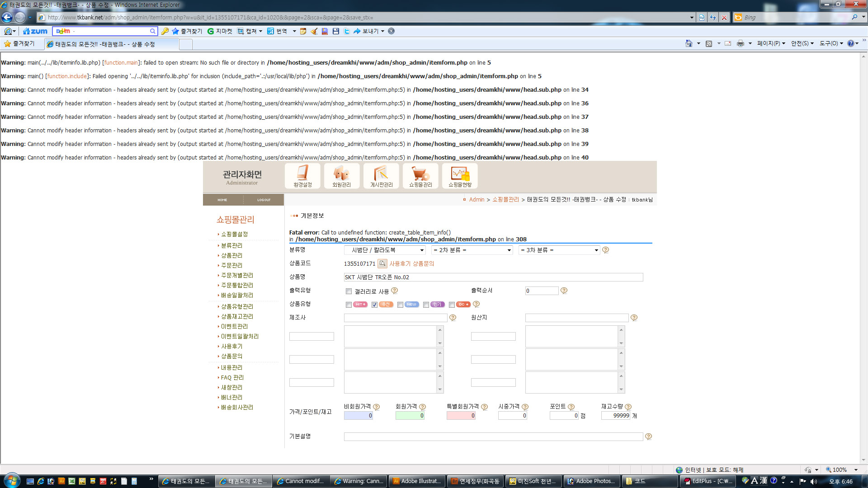
Task: Open 상품관리 in the left menu
Action: [231, 255]
